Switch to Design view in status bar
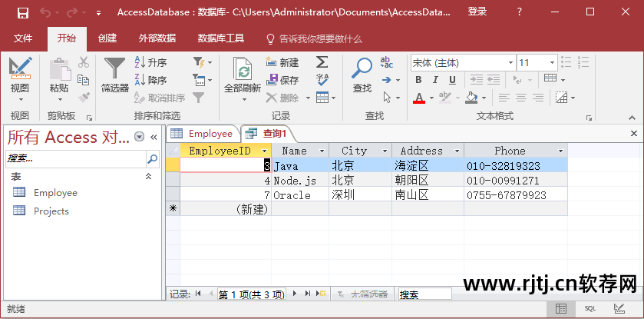 coord(619,308)
